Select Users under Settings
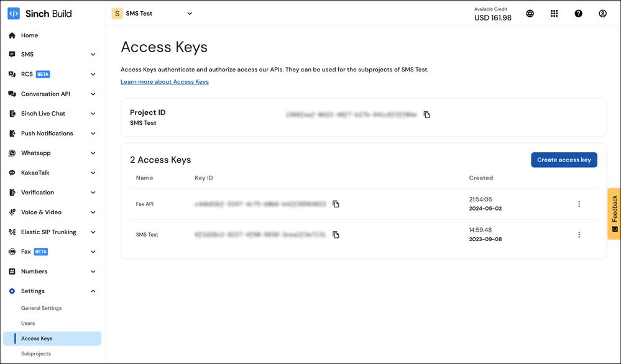The width and height of the screenshot is (621, 364). click(x=28, y=323)
